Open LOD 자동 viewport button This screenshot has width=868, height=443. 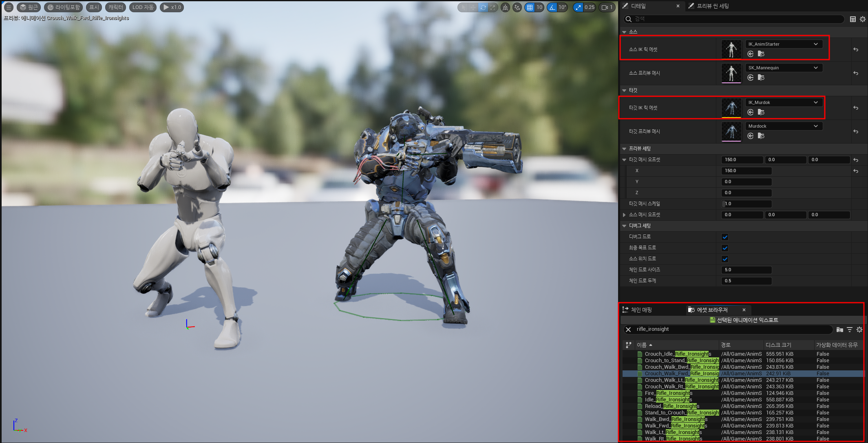click(x=143, y=7)
